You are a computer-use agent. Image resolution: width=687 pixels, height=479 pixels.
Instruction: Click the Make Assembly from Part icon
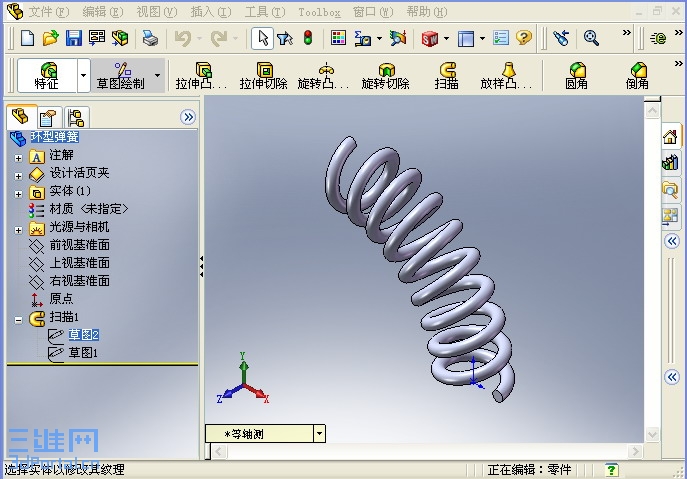[x=120, y=38]
